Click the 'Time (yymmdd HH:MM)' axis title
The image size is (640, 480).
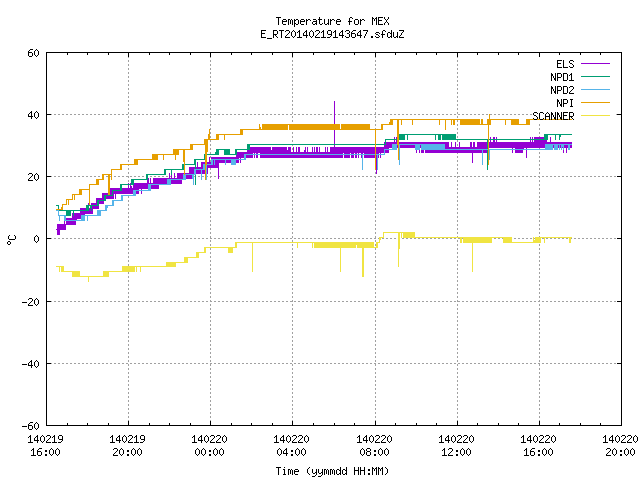[332, 471]
